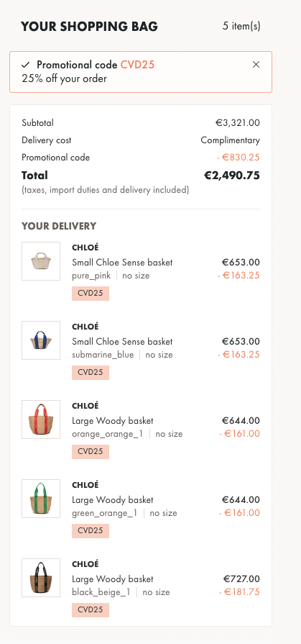This screenshot has width=301, height=644.
Task: Open the orange Woody basket thumbnail
Action: point(41,419)
